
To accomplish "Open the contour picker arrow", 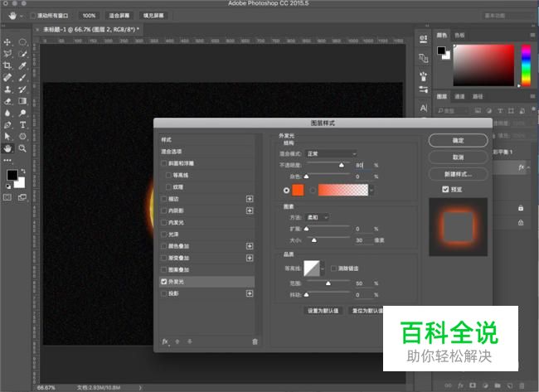I will click(322, 269).
